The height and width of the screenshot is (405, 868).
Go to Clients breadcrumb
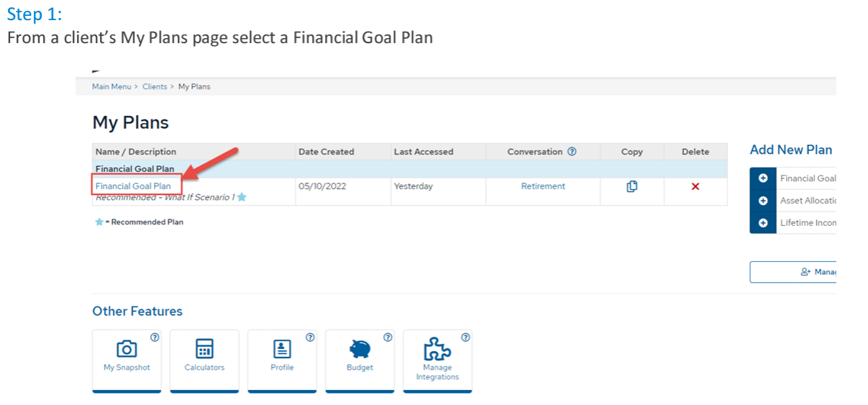point(155,86)
